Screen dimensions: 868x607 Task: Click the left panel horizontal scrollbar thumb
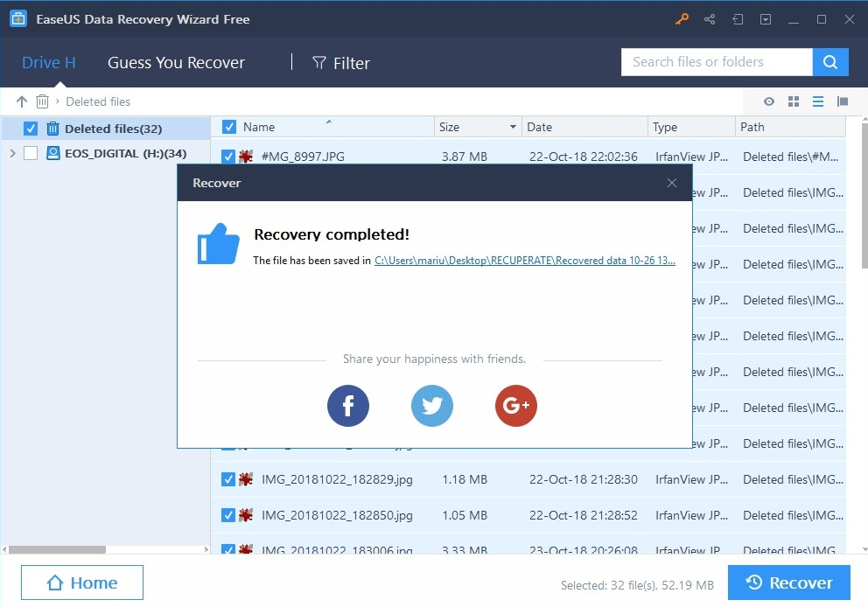[x=57, y=549]
